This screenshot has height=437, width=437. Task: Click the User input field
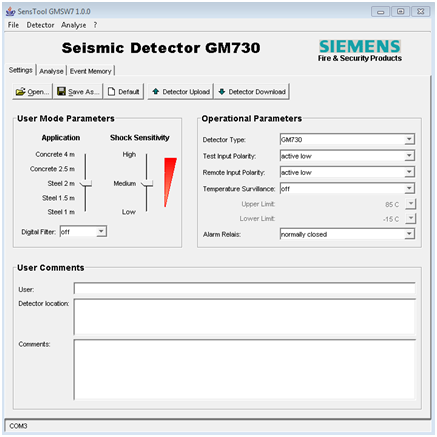point(244,288)
